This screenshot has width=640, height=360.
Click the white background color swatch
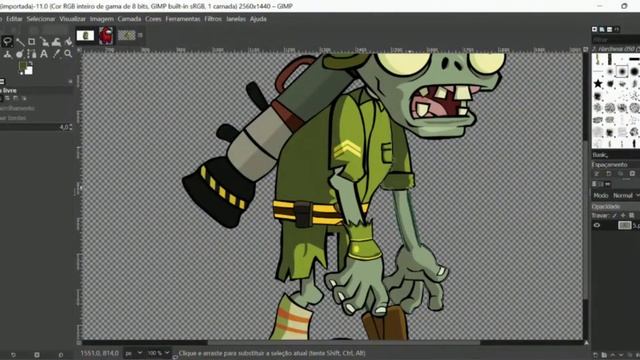tap(29, 71)
